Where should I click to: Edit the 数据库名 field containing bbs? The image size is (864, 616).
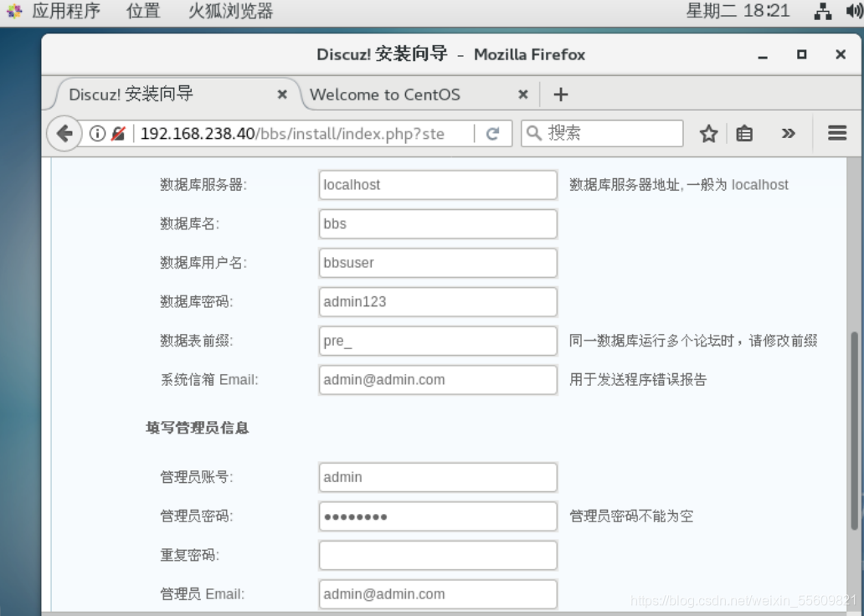438,223
